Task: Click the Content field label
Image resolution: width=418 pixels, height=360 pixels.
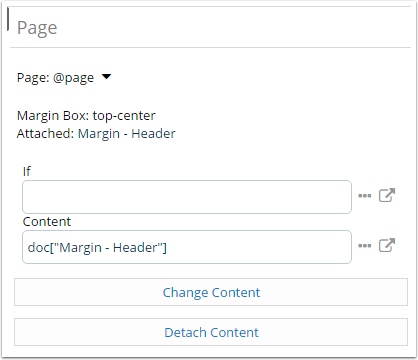Action: coord(47,222)
